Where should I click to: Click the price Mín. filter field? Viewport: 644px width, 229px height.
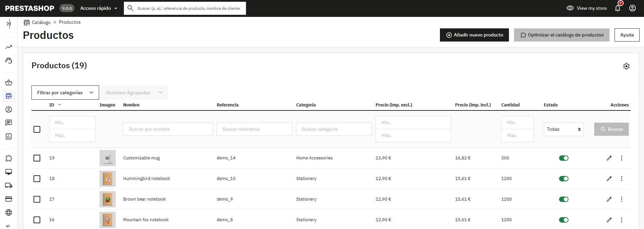click(x=413, y=123)
